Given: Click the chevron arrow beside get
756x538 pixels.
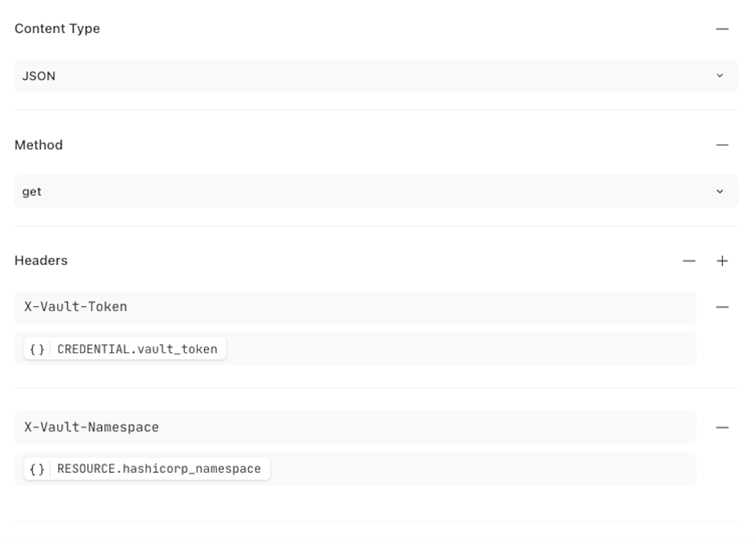Looking at the screenshot, I should 720,192.
